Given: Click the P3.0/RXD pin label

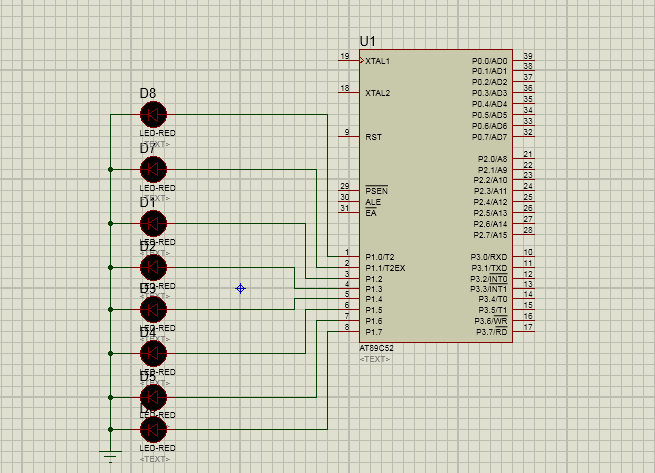Looking at the screenshot, I should (490, 256).
